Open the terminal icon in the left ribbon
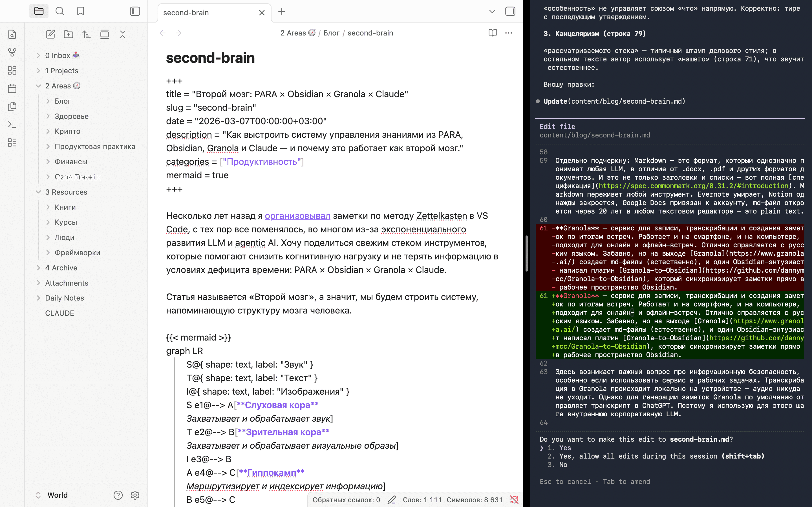The width and height of the screenshot is (812, 507). (x=12, y=125)
